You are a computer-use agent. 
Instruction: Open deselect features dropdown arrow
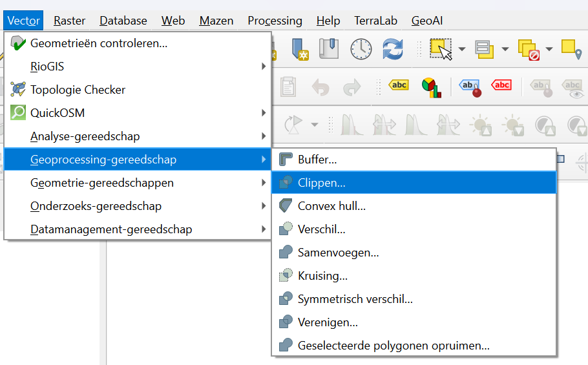coord(549,49)
